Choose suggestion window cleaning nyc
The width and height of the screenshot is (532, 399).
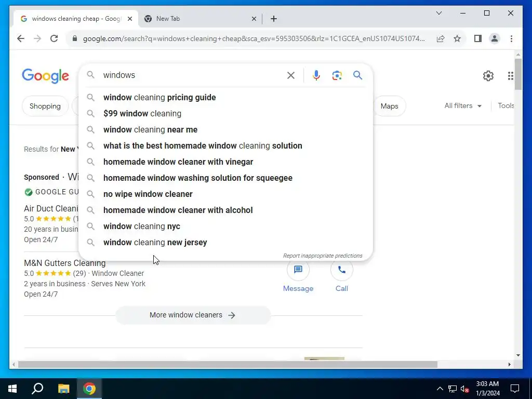pos(225,227)
